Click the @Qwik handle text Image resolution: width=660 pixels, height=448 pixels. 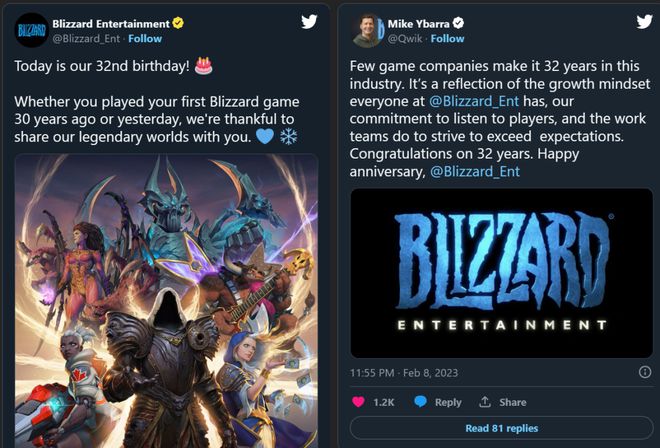[x=404, y=38]
